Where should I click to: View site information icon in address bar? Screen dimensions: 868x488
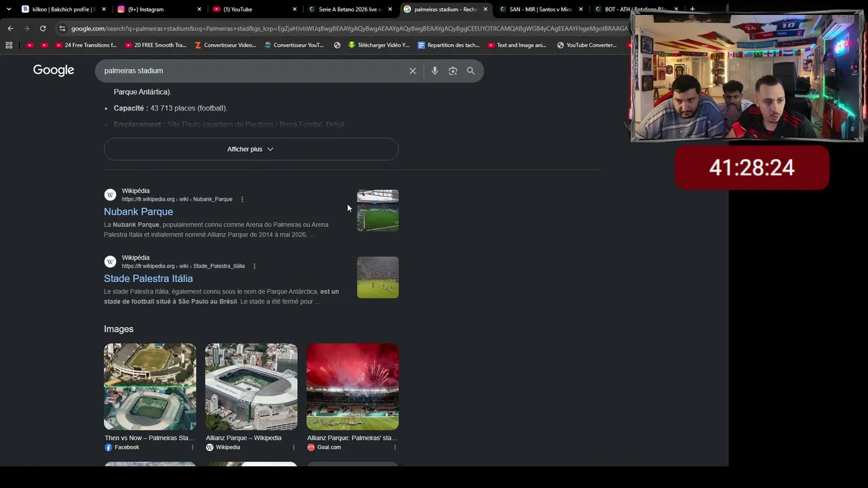pyautogui.click(x=62, y=28)
